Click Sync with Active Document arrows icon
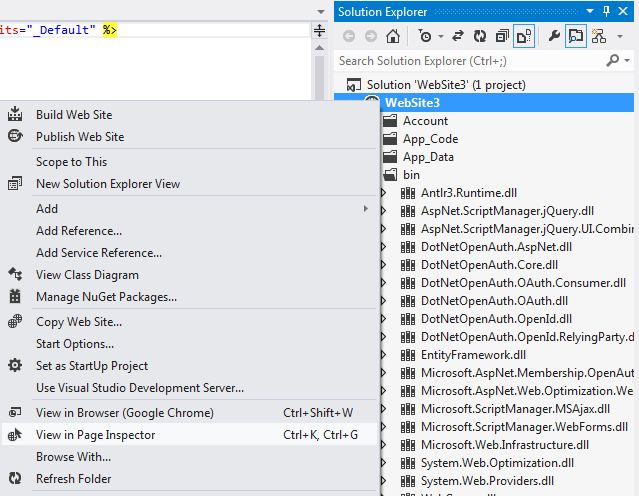This screenshot has width=639, height=496. pos(458,36)
